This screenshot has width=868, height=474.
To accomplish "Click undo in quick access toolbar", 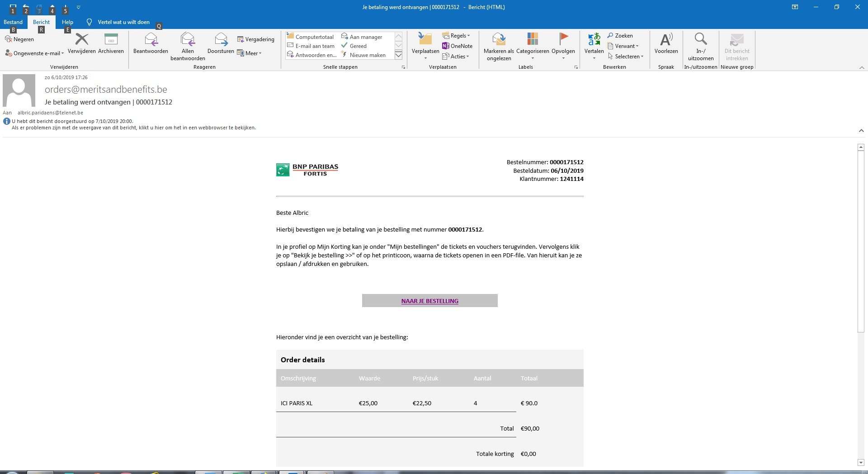I will tap(26, 7).
